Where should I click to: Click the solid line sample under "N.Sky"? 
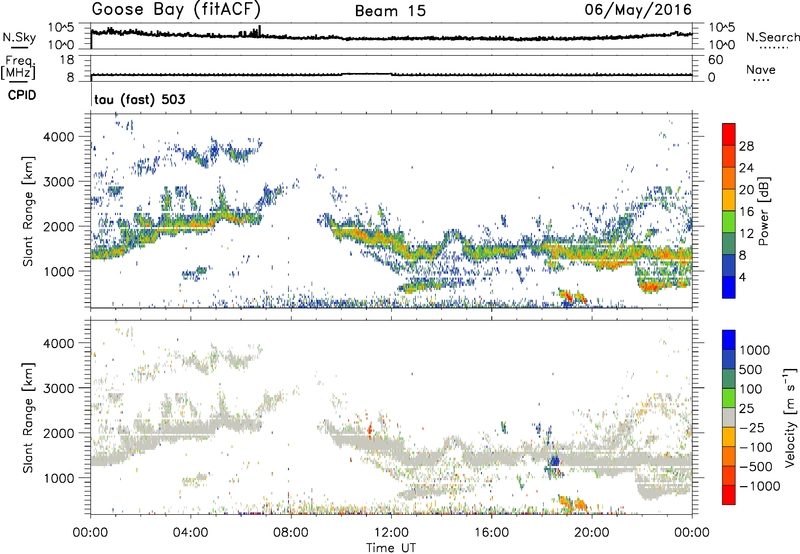pos(19,47)
